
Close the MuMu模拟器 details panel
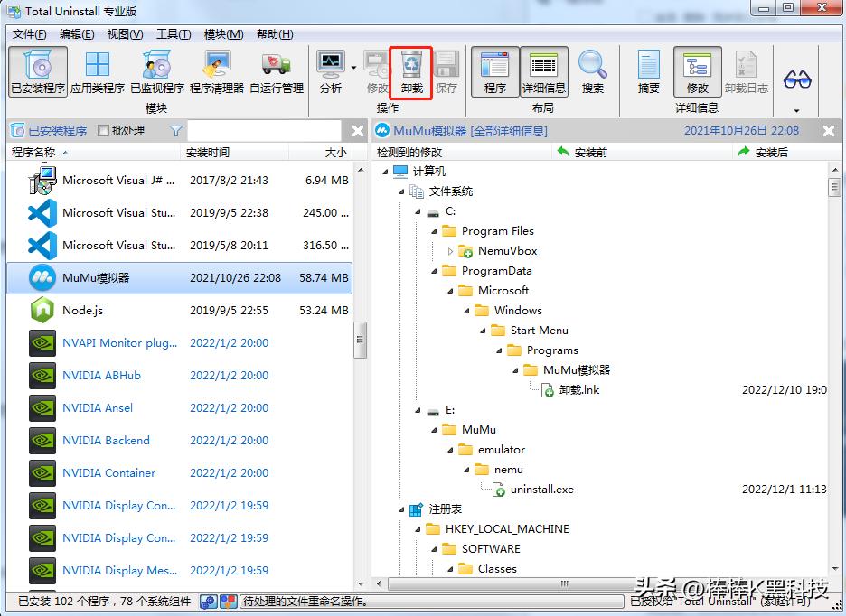click(829, 131)
